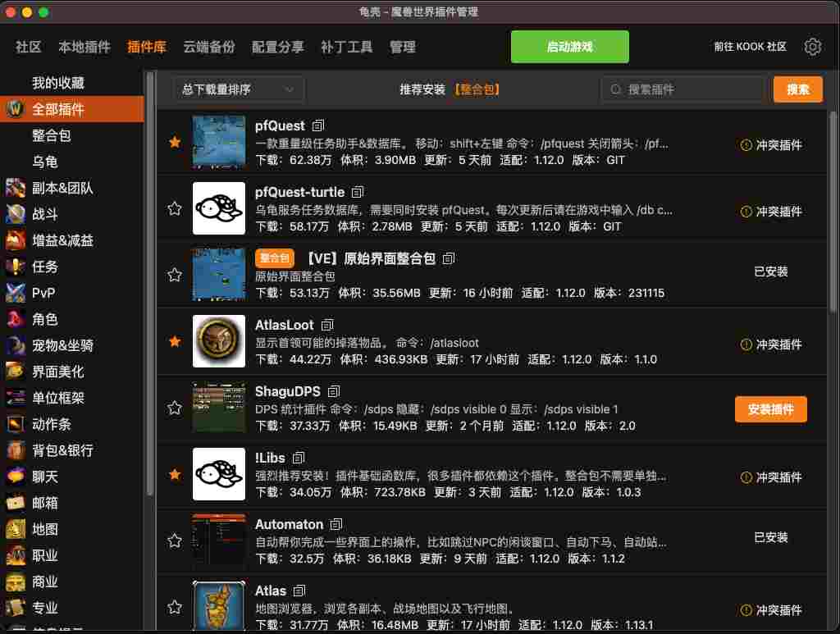Star the Atlas addon
Image resolution: width=840 pixels, height=634 pixels.
[x=175, y=607]
